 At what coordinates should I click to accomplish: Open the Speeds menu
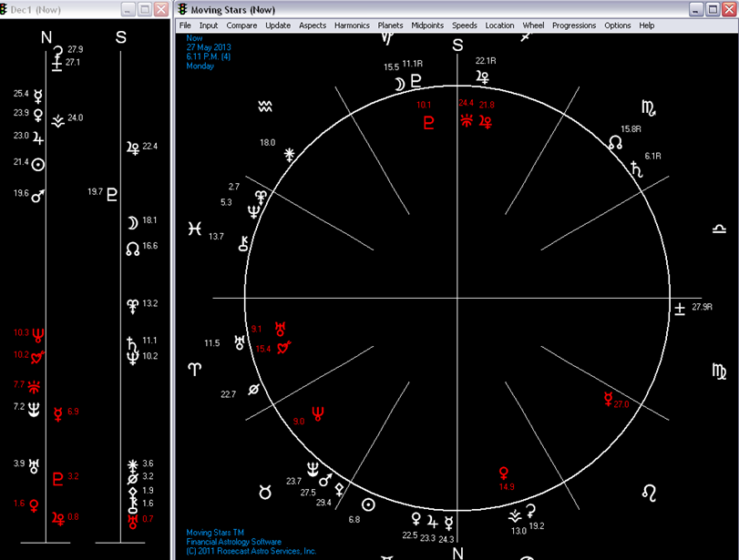tap(464, 25)
